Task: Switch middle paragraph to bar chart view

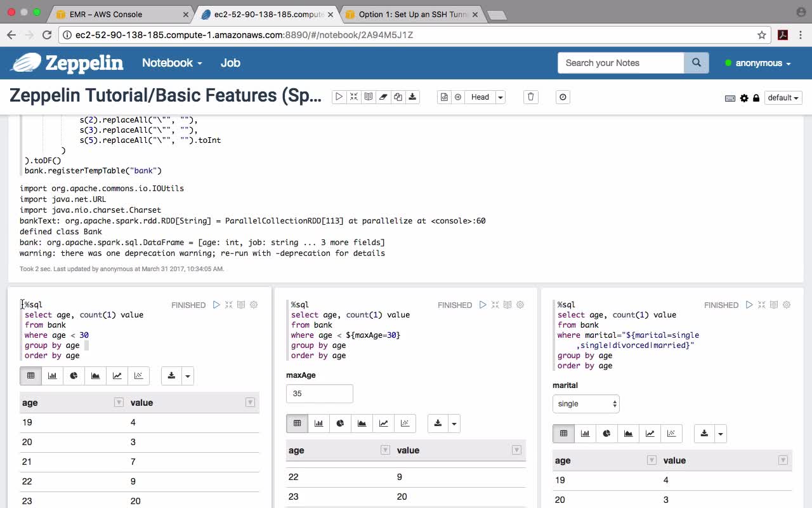Action: tap(318, 424)
